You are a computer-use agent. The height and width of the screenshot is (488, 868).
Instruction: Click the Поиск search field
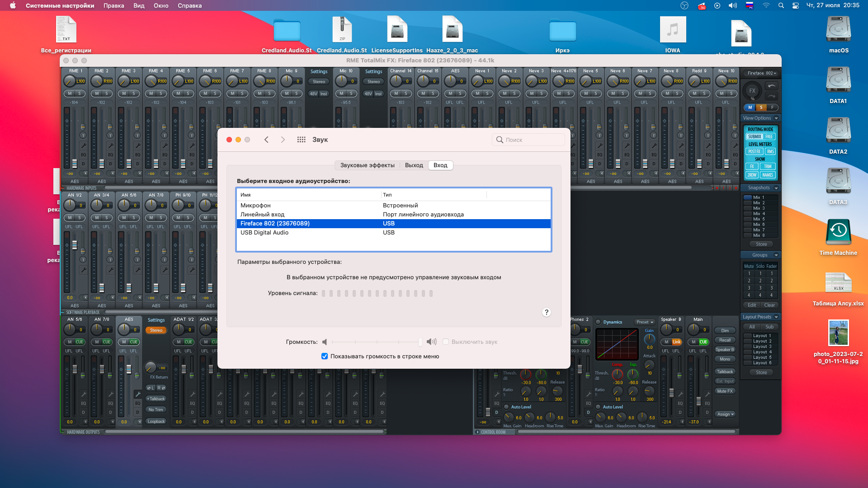tap(528, 140)
